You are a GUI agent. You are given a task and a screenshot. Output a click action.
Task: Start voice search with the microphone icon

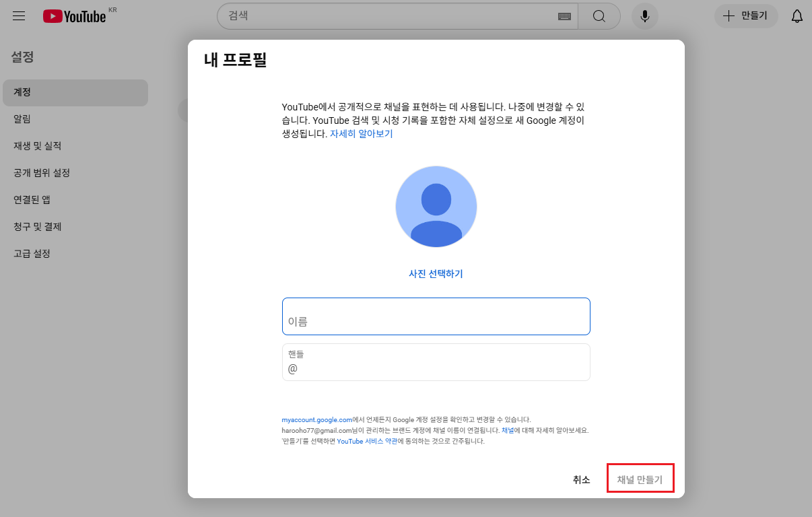[644, 15]
